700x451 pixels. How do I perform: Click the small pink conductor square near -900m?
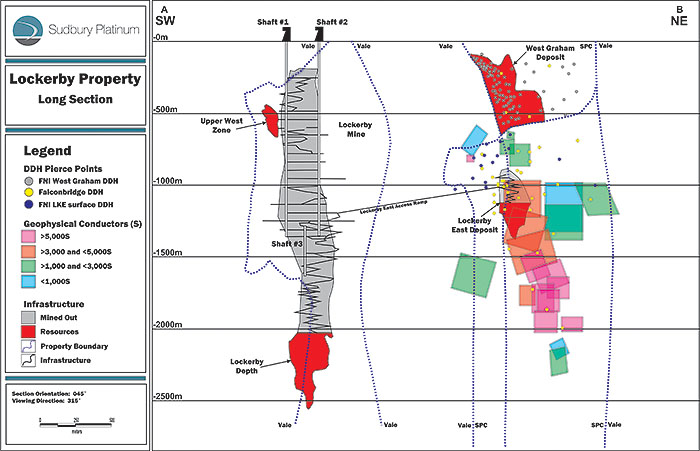pos(471,158)
